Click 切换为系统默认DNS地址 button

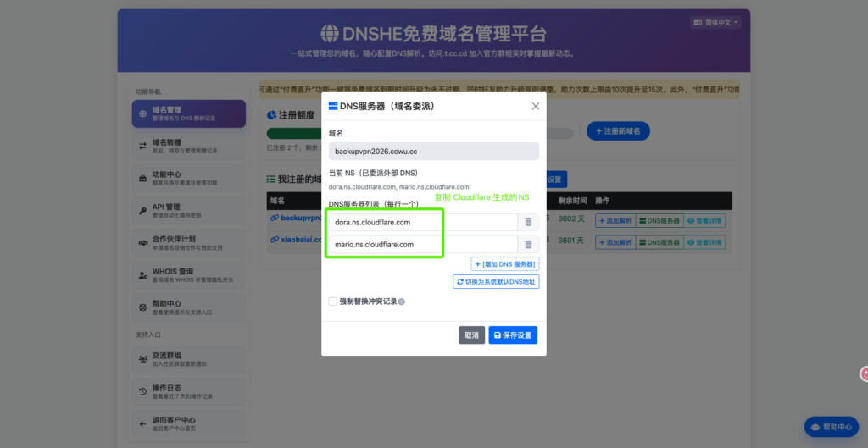coord(496,281)
